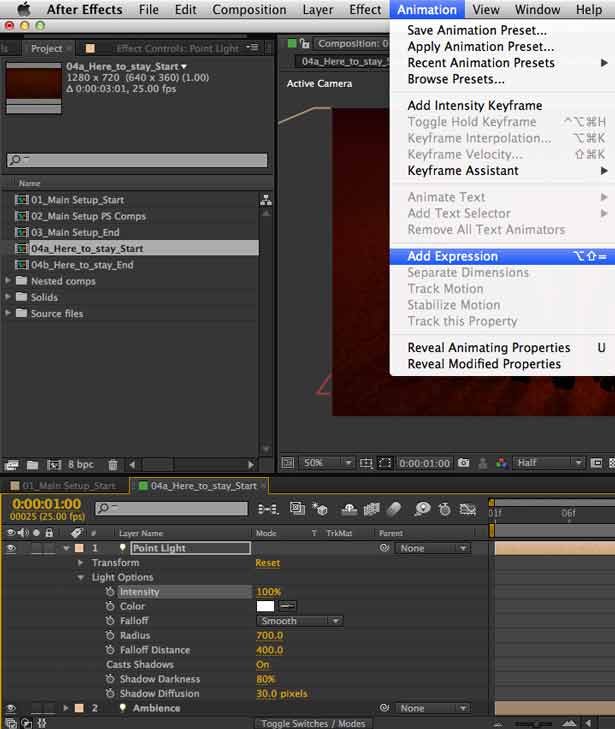Click Interpret Footage icon in Project panel
Image resolution: width=615 pixels, height=729 pixels.
[12, 464]
